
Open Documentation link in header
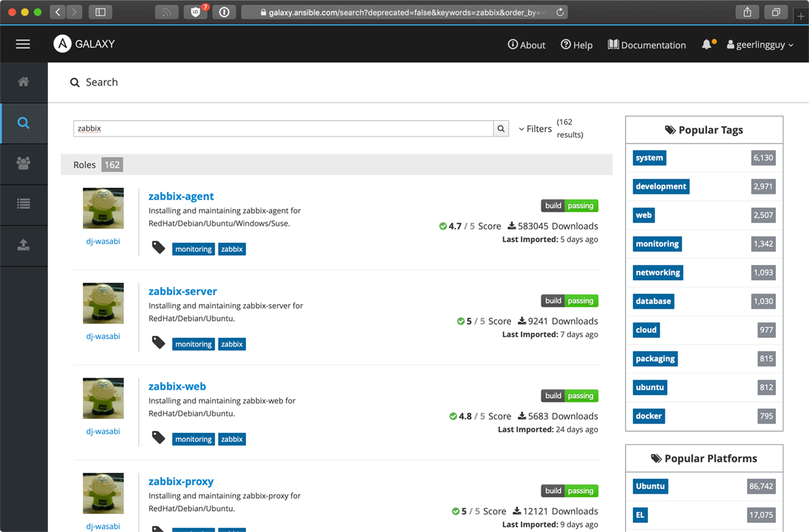click(647, 45)
